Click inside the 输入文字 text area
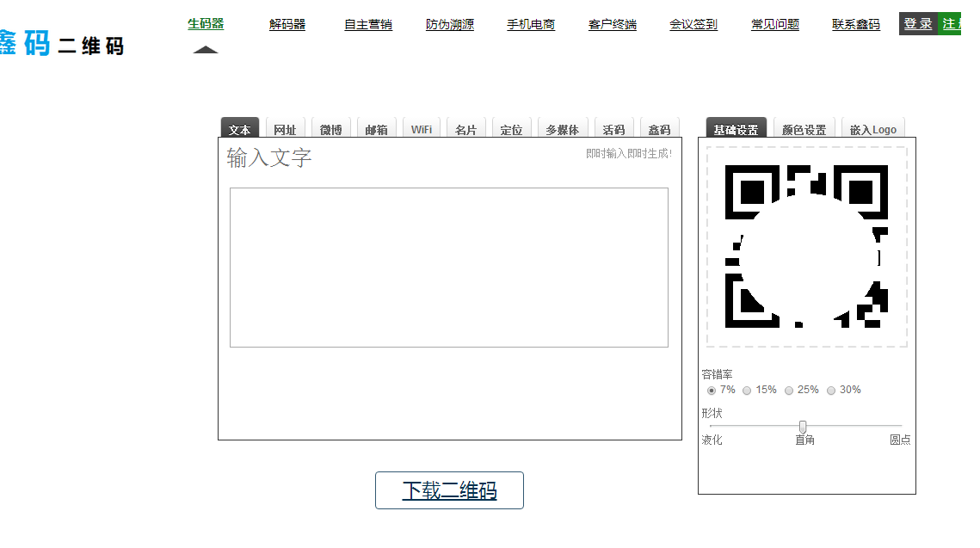The image size is (980, 548). pyautogui.click(x=449, y=268)
